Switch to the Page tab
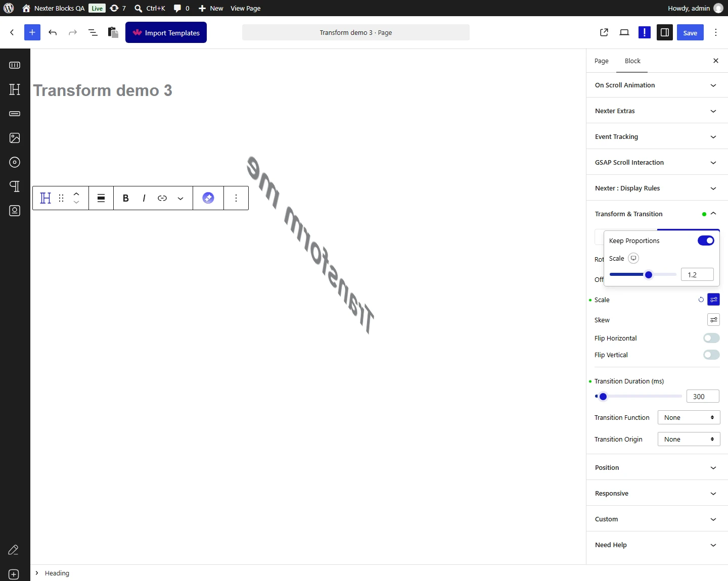The height and width of the screenshot is (581, 728). click(x=602, y=61)
